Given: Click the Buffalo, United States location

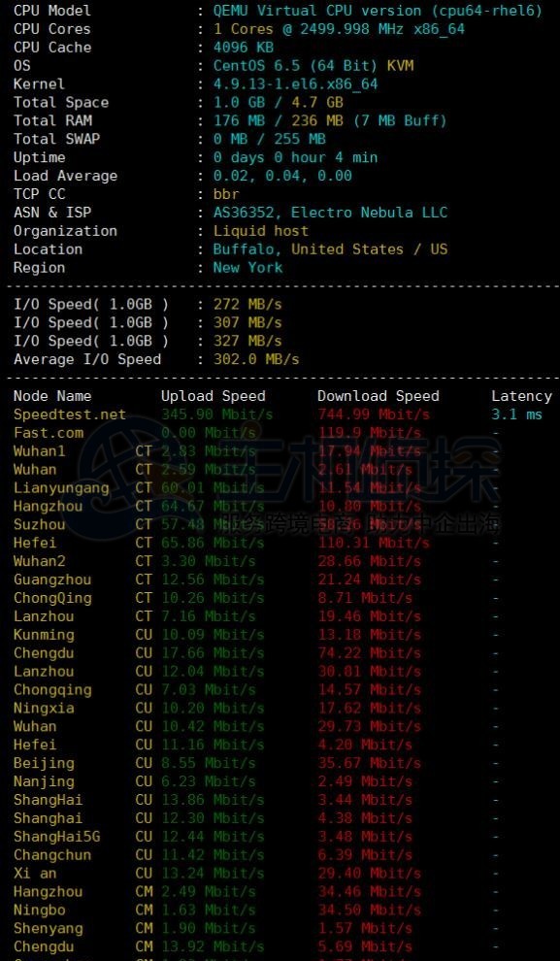Looking at the screenshot, I should click(x=330, y=249).
